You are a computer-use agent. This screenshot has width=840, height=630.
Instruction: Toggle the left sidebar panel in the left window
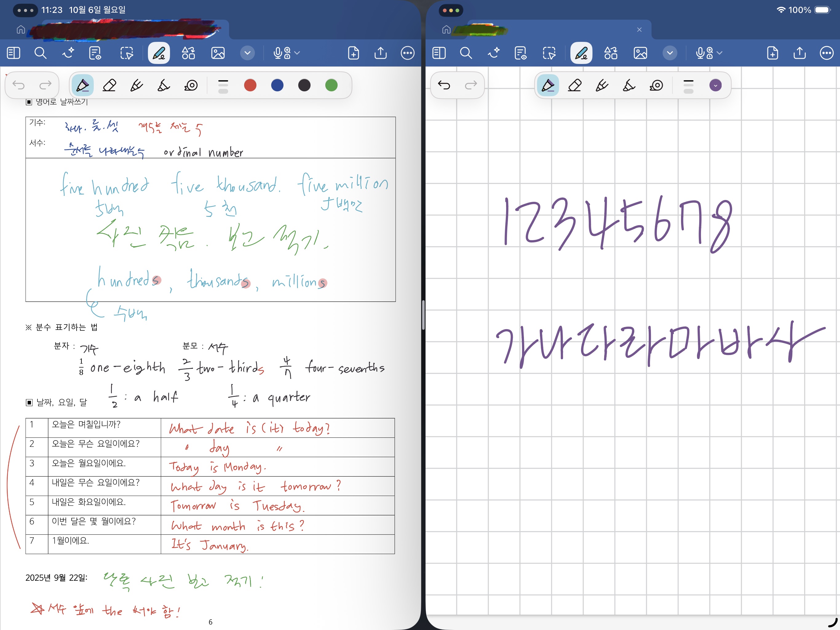tap(14, 53)
